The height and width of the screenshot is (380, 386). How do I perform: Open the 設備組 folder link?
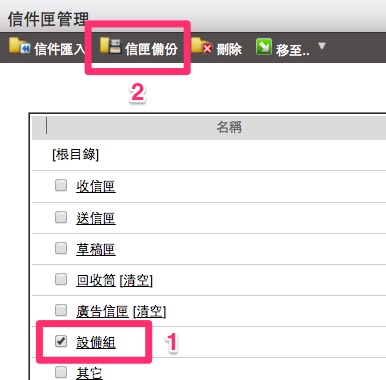coord(96,342)
